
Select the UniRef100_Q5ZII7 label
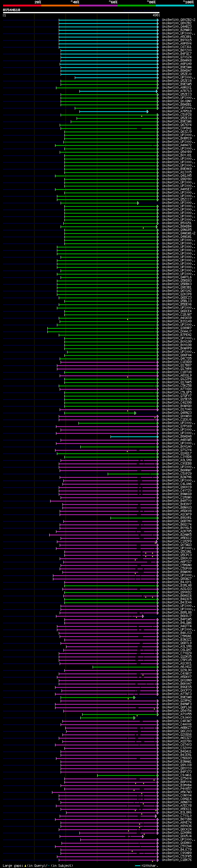click(x=177, y=200)
